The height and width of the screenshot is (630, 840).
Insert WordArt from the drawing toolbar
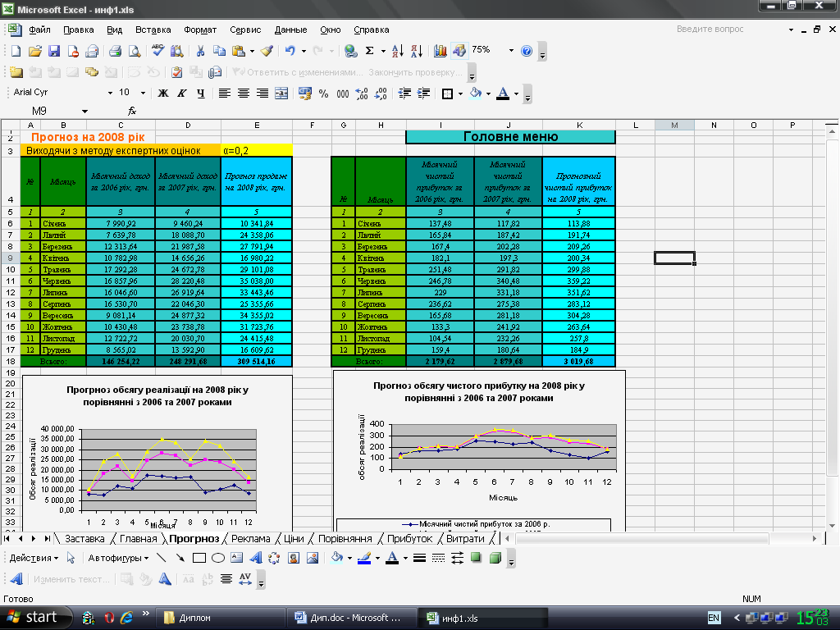(255, 558)
